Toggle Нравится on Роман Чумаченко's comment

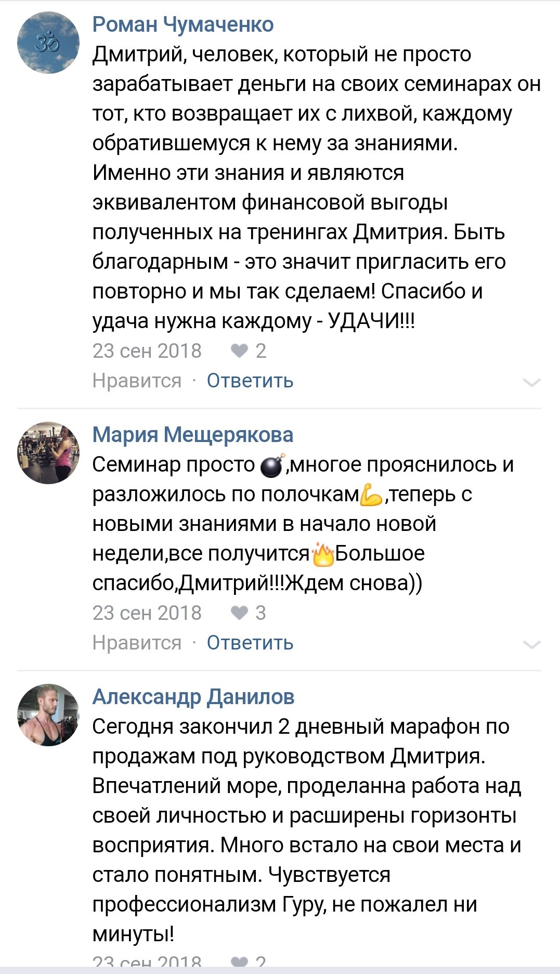pos(137,381)
